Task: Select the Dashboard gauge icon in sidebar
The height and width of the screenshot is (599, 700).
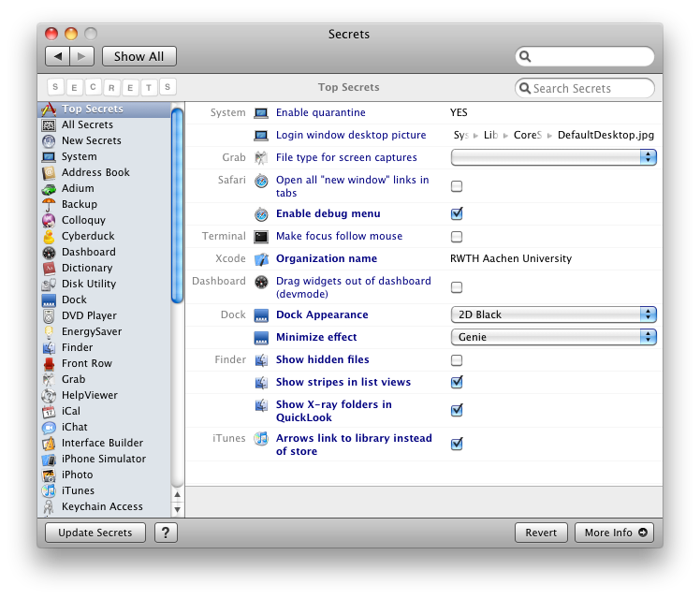Action: click(49, 252)
